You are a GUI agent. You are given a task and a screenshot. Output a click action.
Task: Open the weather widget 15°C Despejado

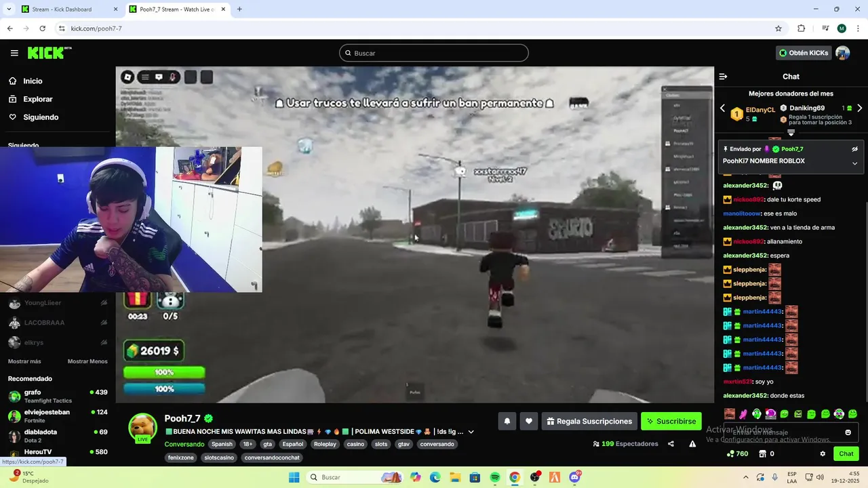click(30, 477)
